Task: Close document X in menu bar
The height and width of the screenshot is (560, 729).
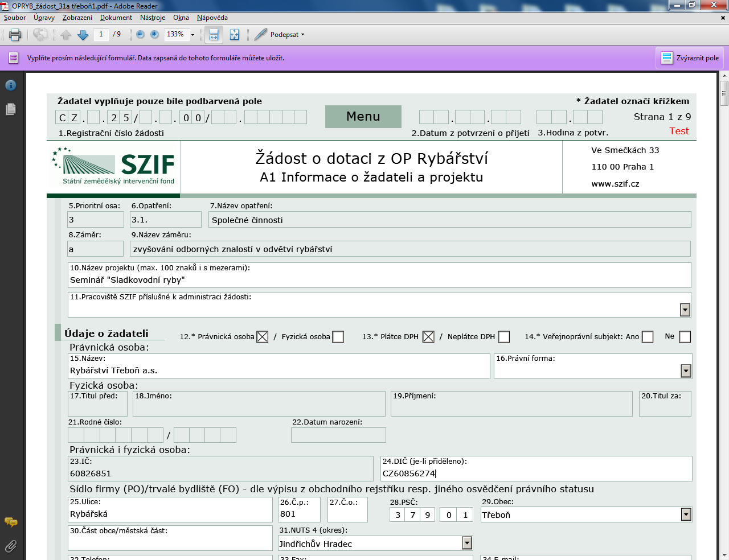Action: point(723,18)
